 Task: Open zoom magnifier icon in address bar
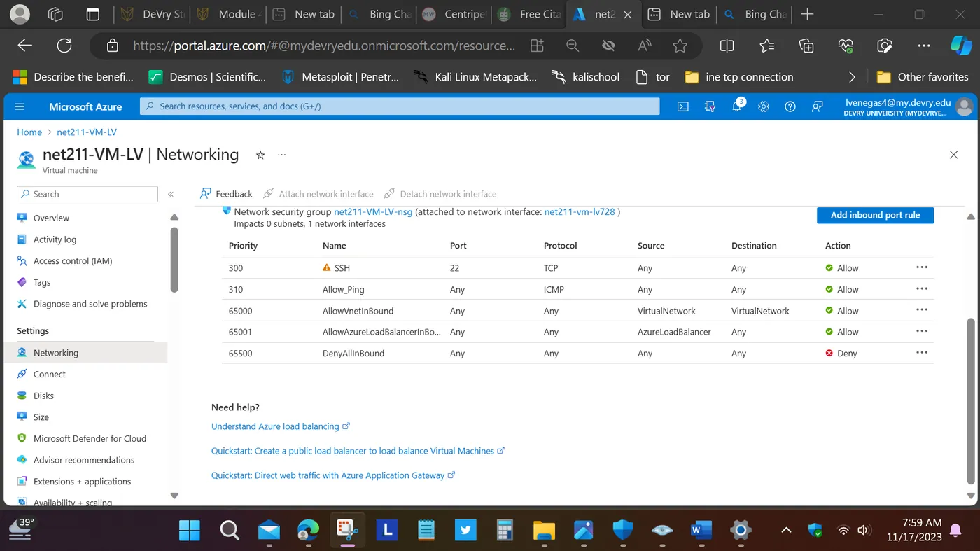pos(573,46)
